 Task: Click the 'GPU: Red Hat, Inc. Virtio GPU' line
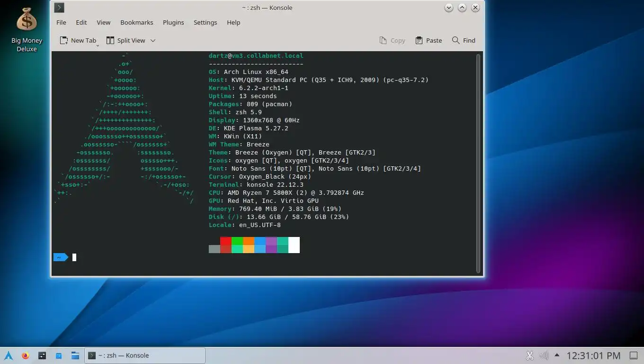tap(264, 200)
